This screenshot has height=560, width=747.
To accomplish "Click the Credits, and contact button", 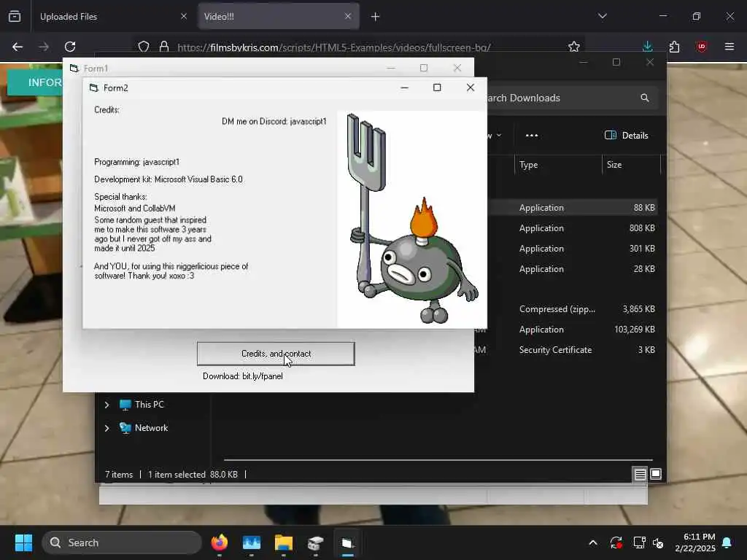I will click(276, 354).
